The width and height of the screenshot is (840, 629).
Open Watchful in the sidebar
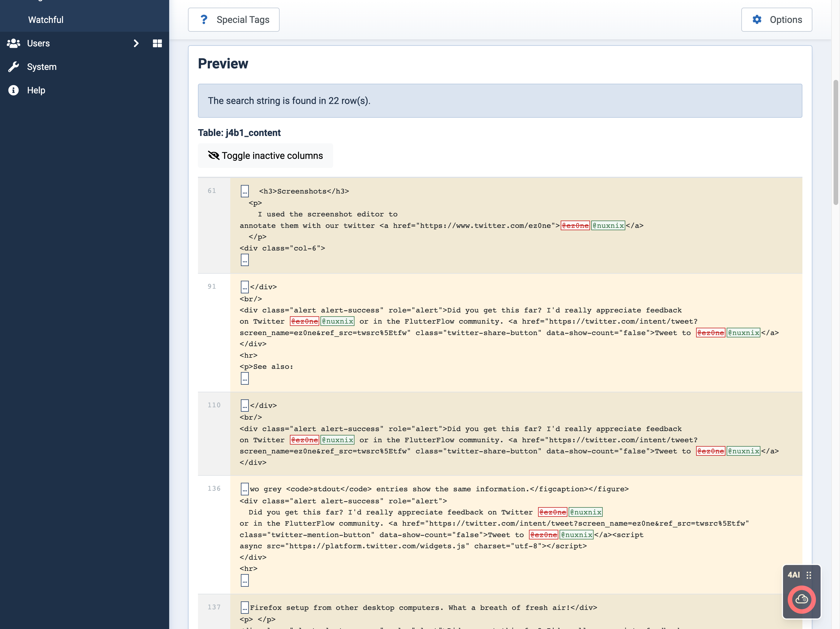click(x=46, y=20)
